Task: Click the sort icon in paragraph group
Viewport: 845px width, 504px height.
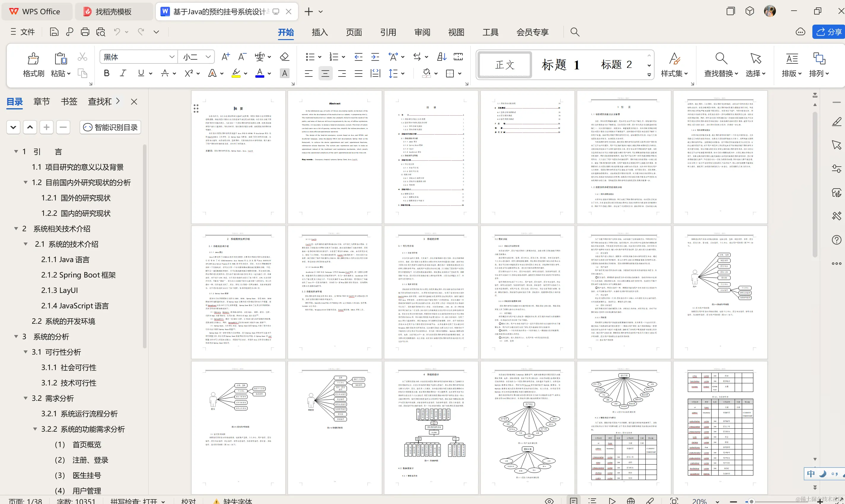Action: coord(441,57)
